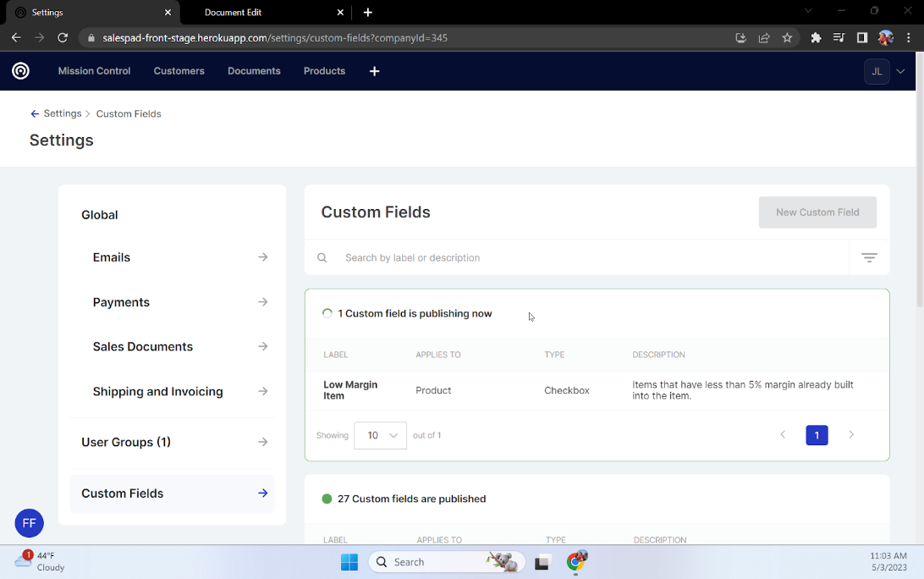The width and height of the screenshot is (924, 579).
Task: Open Chrome from the Windows taskbar
Action: 576,562
